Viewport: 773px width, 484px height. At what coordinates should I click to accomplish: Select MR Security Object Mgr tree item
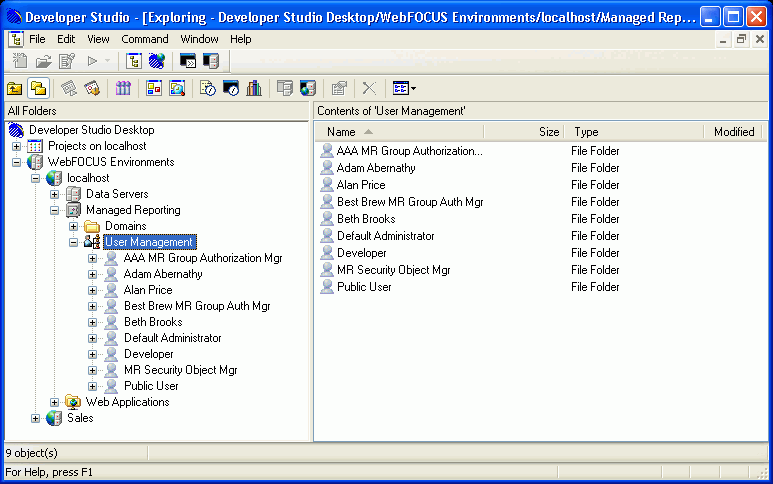180,370
